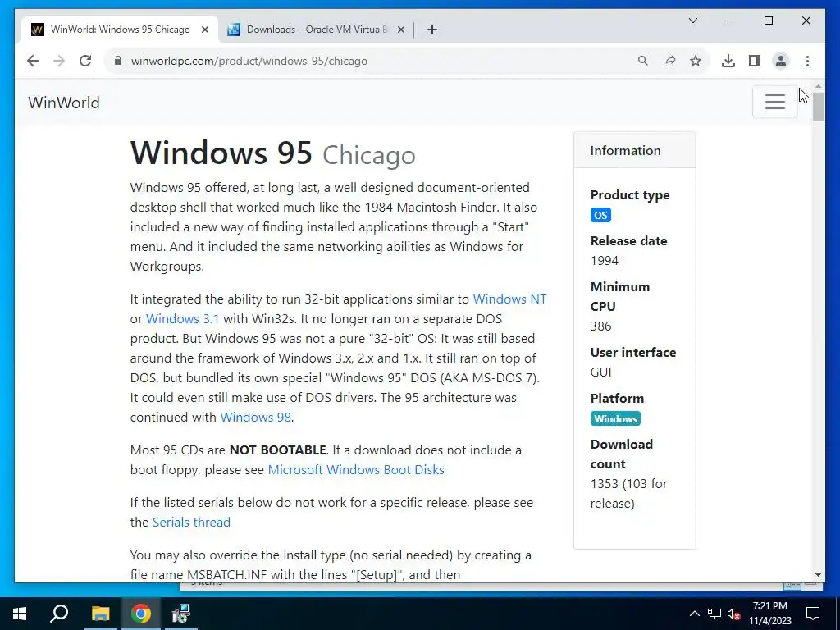Open Microsoft Windows Boot Disks link

click(356, 470)
